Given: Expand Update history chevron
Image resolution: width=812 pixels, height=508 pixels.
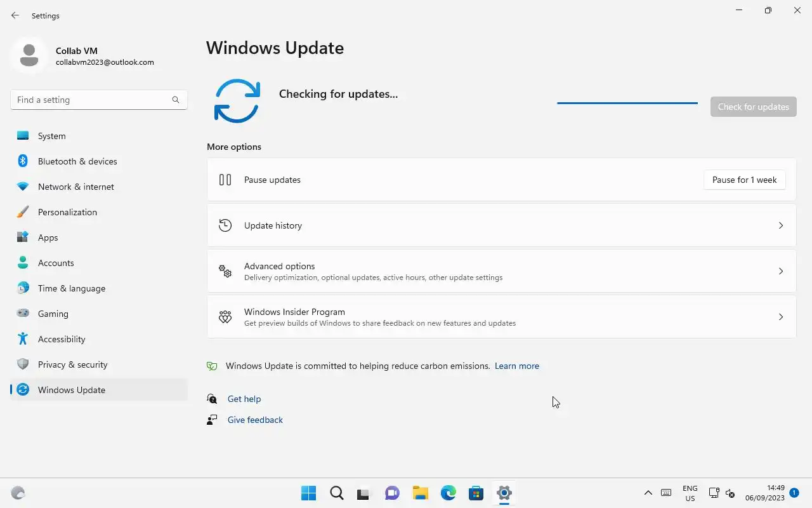Looking at the screenshot, I should (x=781, y=225).
